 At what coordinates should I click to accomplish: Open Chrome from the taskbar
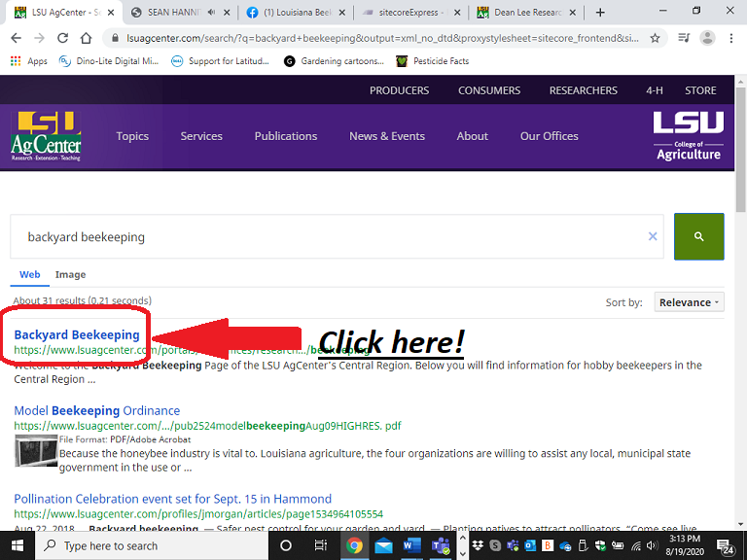(354, 545)
